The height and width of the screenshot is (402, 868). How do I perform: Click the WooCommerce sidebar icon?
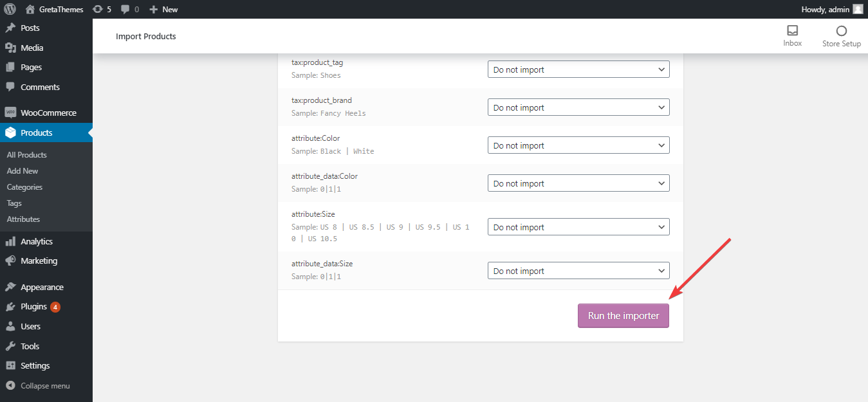point(10,113)
